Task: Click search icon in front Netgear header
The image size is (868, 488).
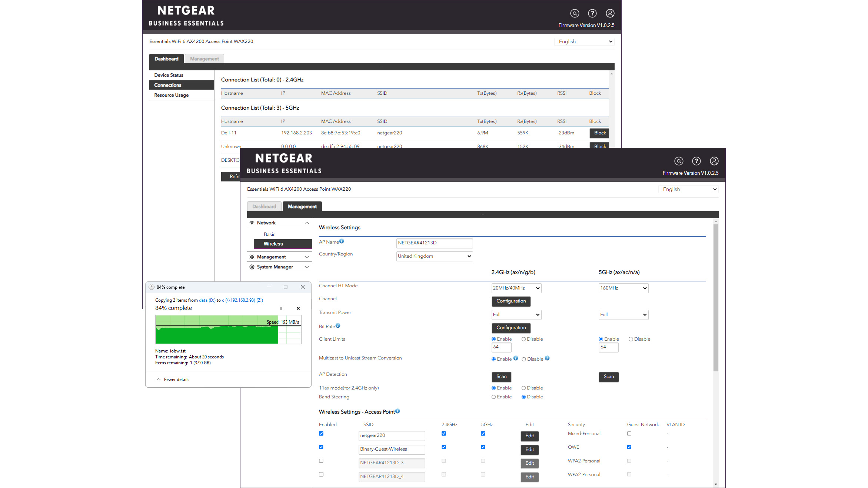Action: [x=678, y=161]
